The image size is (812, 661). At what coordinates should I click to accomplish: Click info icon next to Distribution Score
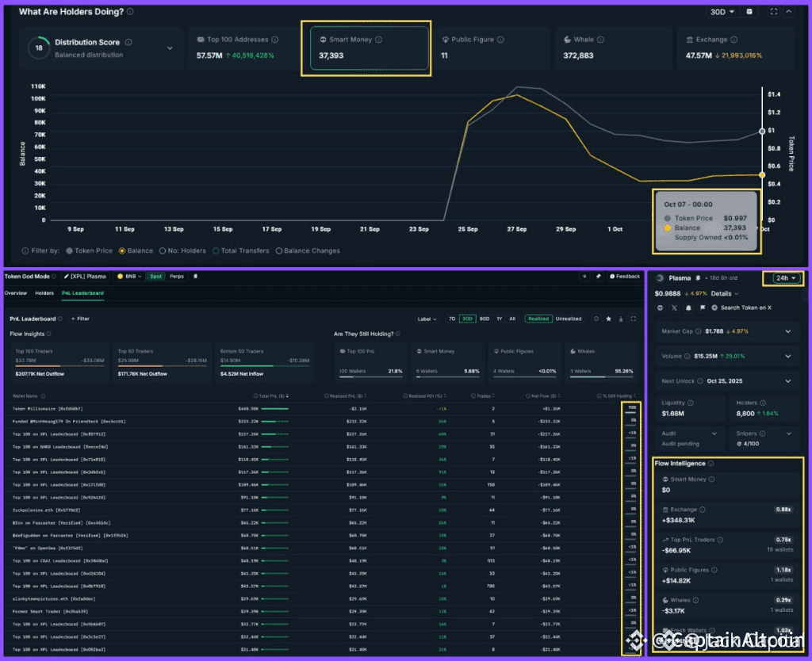[128, 42]
